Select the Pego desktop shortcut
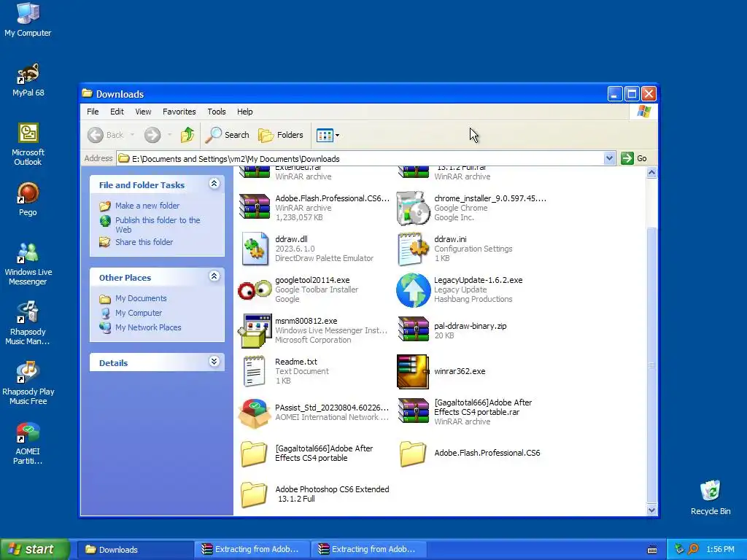Image resolution: width=747 pixels, height=560 pixels. coord(28,199)
